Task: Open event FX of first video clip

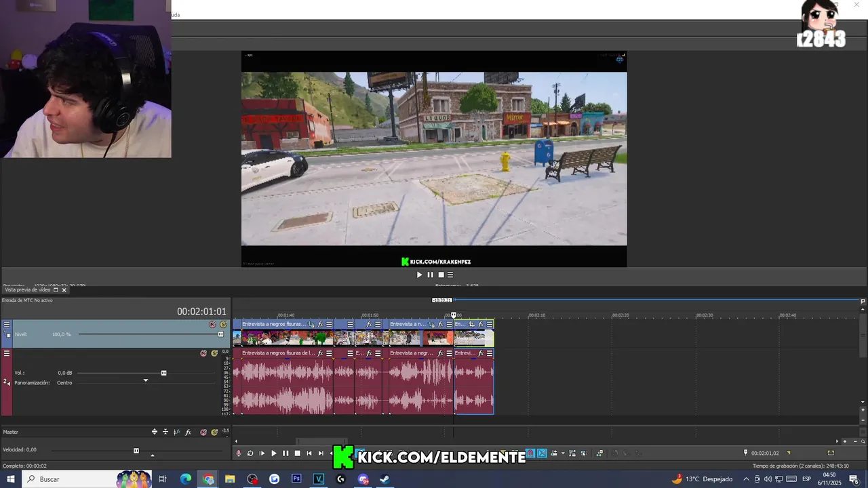Action: coord(321,325)
